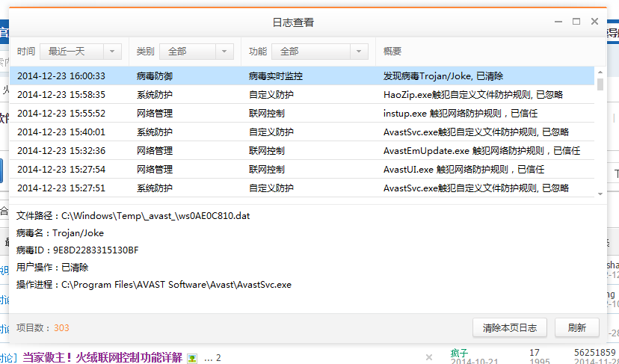
Task: Close the 日志查看 window
Action: [x=594, y=22]
